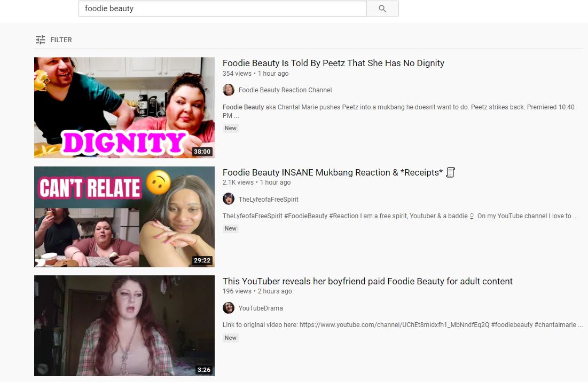Click TheLyfeofaFreeSpirit channel avatar
This screenshot has height=382, width=588.
coord(229,199)
